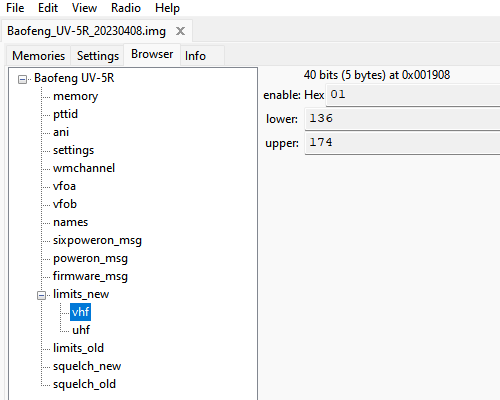Viewport: 500px width, 400px height.
Task: Click the enable Hex value field
Action: [x=413, y=95]
